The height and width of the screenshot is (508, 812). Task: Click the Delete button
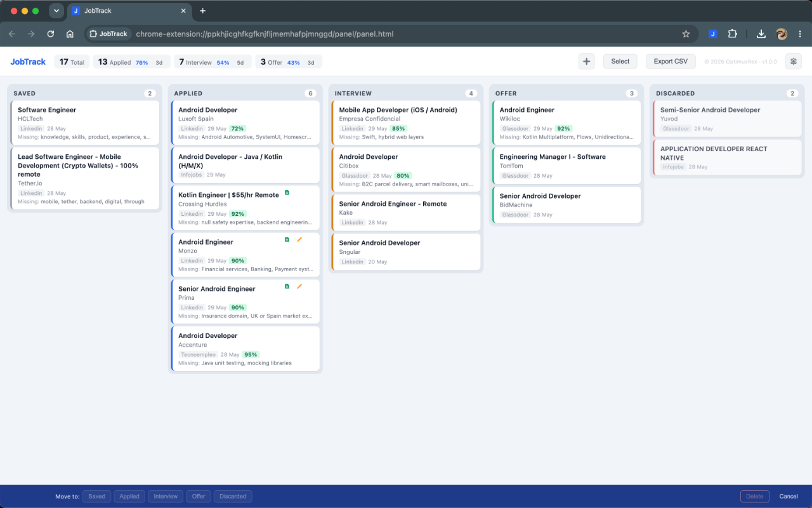755,497
